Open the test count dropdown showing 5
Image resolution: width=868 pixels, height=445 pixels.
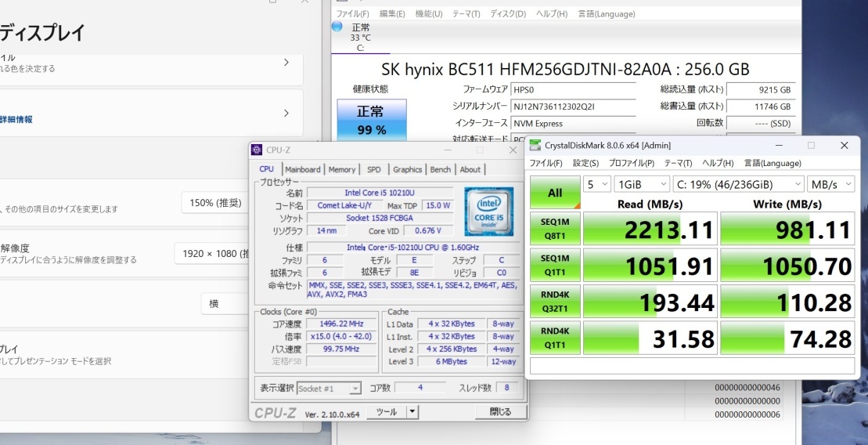click(596, 184)
